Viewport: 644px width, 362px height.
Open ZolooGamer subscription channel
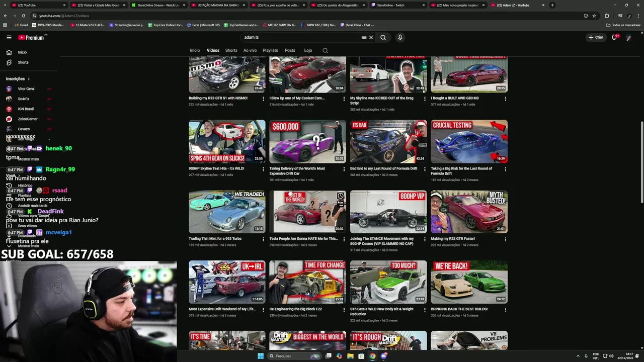[29, 119]
